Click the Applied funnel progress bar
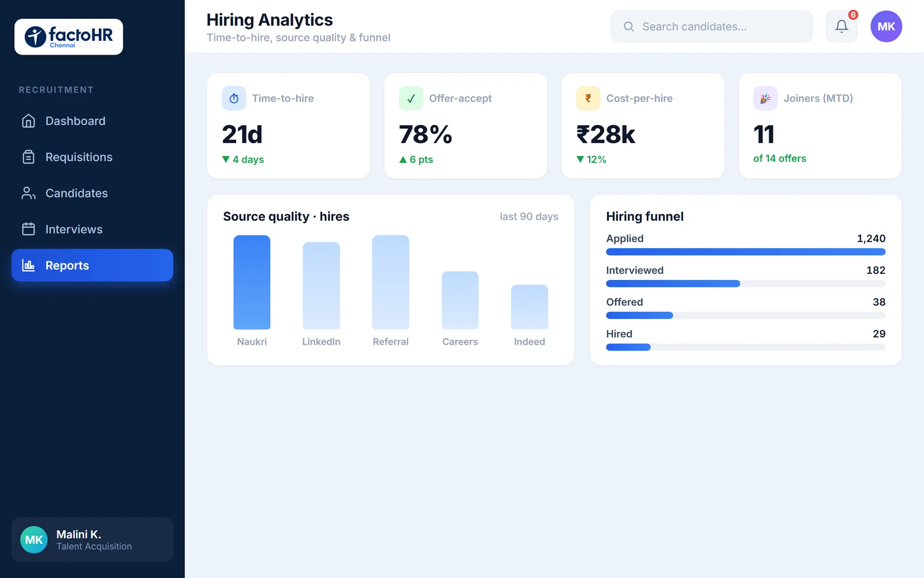Image resolution: width=924 pixels, height=578 pixels. 745,252
